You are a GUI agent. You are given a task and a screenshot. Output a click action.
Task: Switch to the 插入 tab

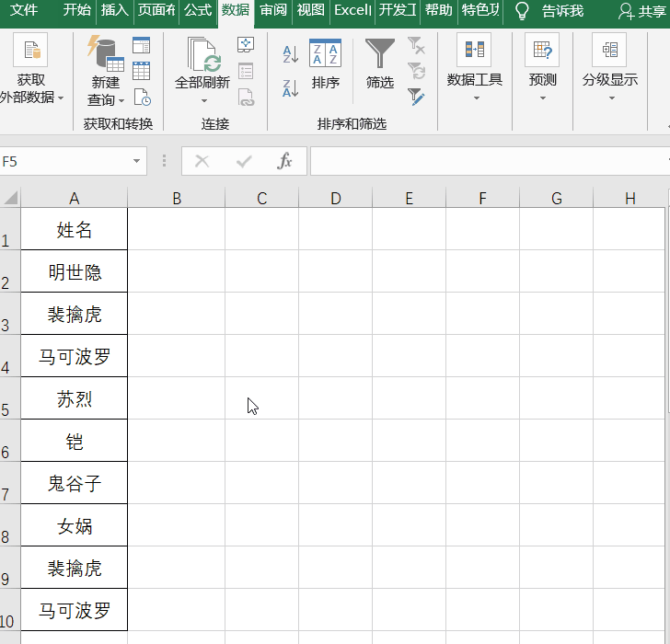pyautogui.click(x=114, y=10)
